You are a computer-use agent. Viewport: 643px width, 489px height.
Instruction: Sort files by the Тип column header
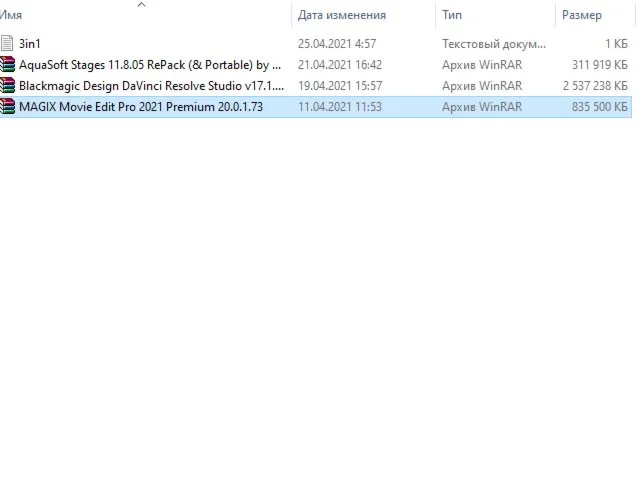click(452, 15)
